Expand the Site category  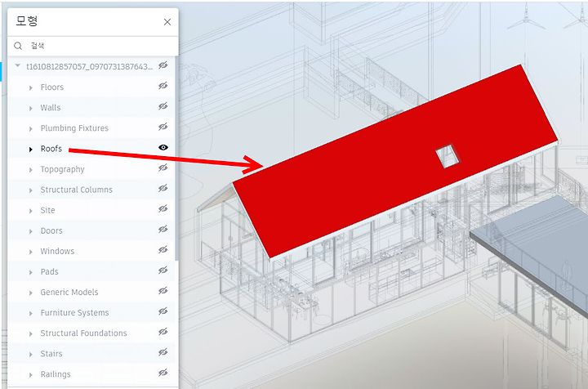(31, 211)
